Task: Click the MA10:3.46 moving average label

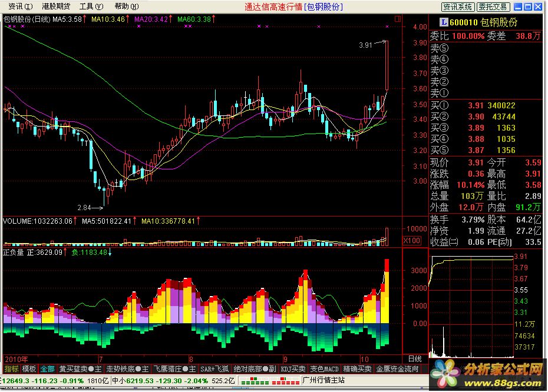Action: click(x=110, y=19)
